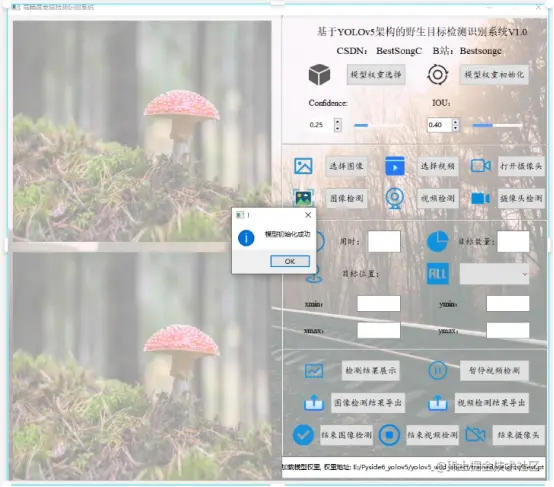
Task: Decrease the IOU value with the spinner down arrow
Action: click(456, 128)
